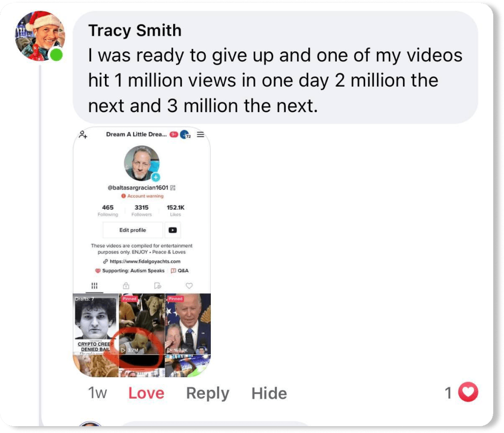Open the liked videos heart tab
The width and height of the screenshot is (504, 433).
(x=189, y=286)
